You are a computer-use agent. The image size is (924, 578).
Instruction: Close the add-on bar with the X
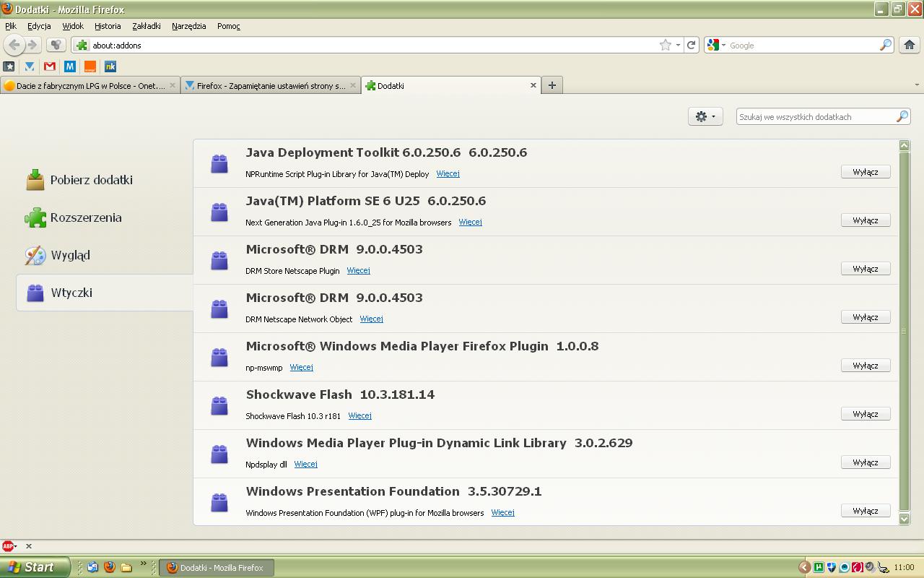tap(29, 546)
